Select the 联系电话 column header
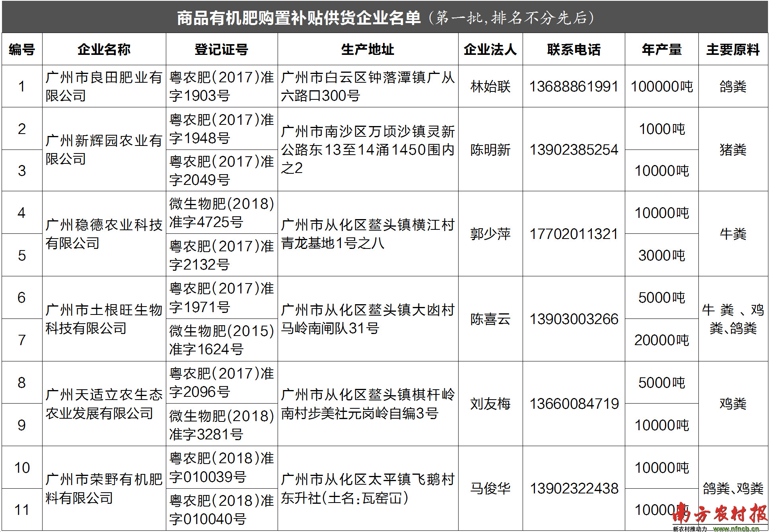 click(574, 50)
